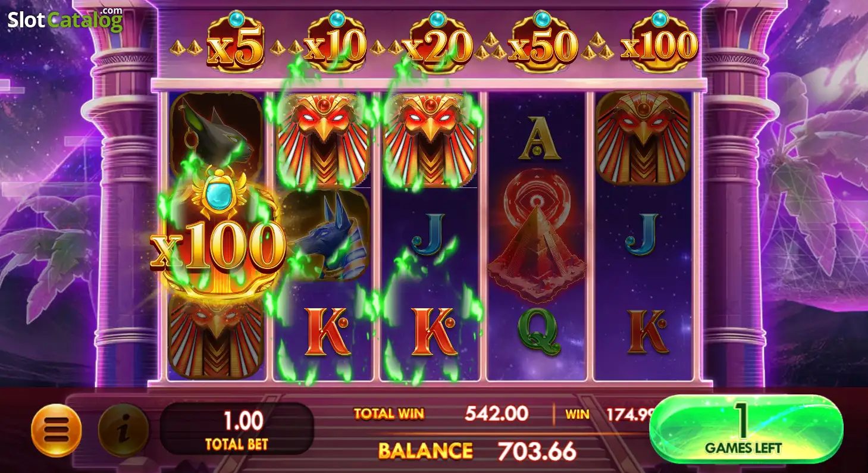This screenshot has height=473, width=868.
Task: Click the Balance amount 703.66
Action: pos(537,451)
